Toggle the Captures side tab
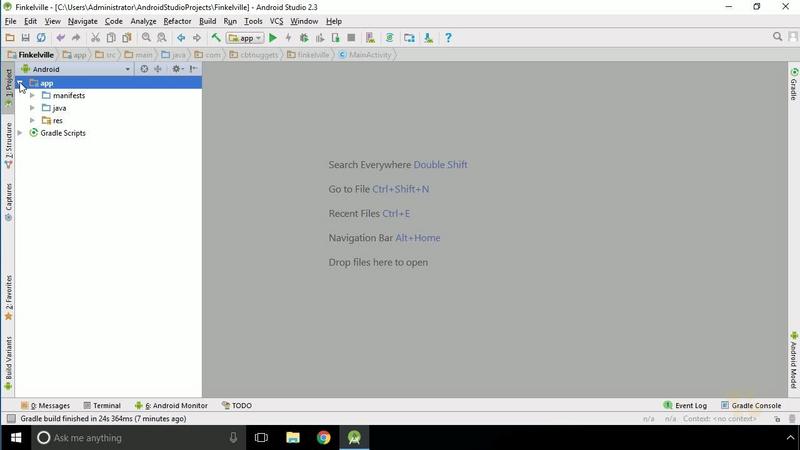This screenshot has width=800, height=450. (x=8, y=202)
